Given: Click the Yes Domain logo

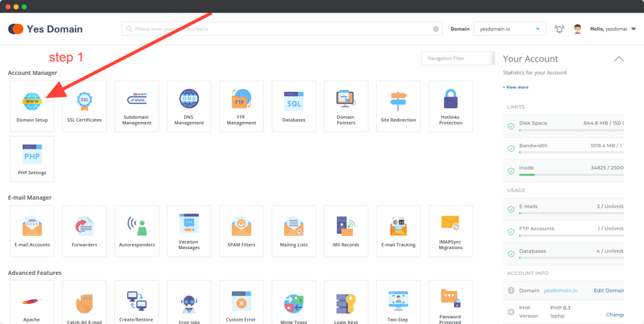Looking at the screenshot, I should tap(45, 29).
